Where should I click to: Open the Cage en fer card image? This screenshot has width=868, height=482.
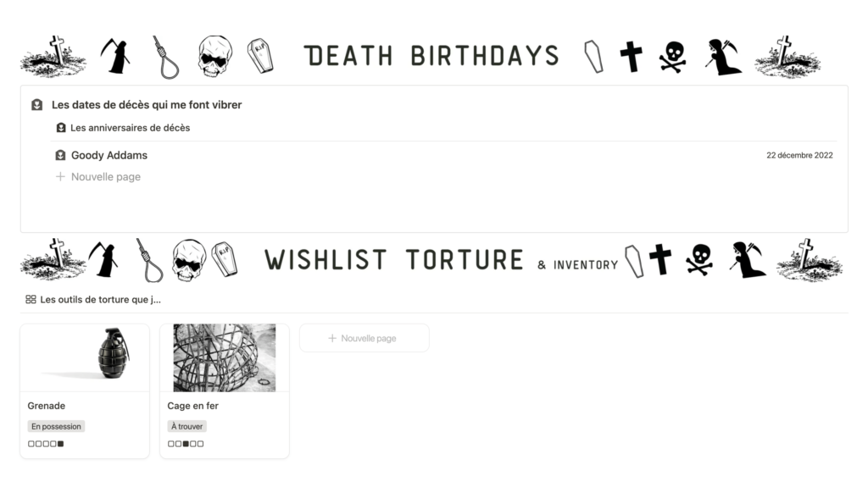coord(224,358)
